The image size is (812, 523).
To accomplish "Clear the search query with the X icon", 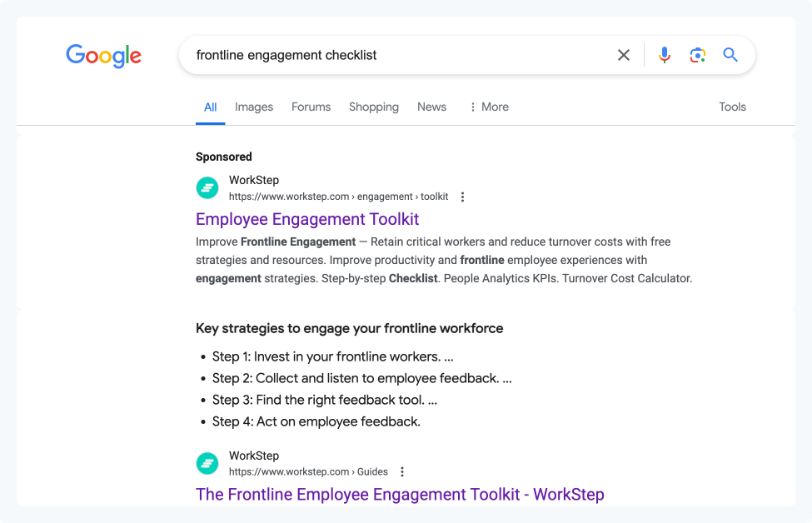I will tap(624, 55).
